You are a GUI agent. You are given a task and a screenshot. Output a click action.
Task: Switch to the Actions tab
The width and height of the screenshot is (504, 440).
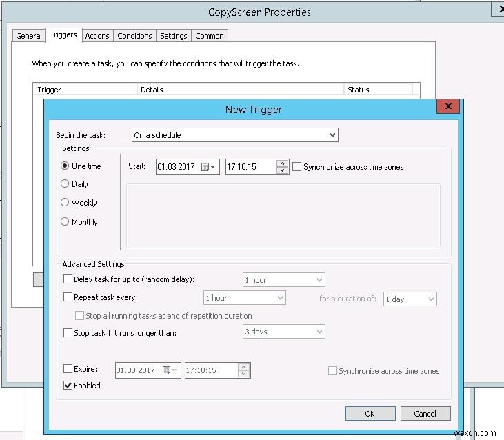(x=97, y=36)
